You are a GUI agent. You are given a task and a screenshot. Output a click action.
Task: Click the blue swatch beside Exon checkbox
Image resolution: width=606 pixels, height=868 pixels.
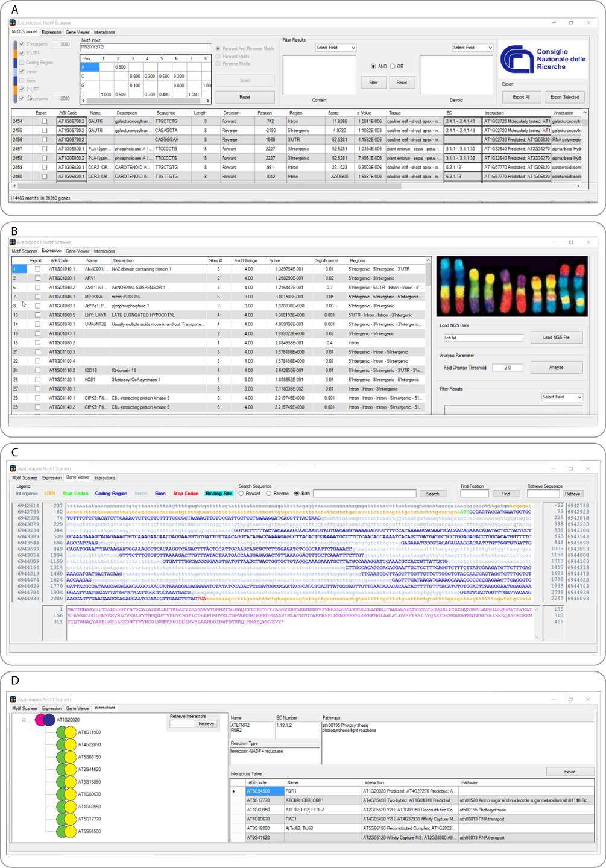click(15, 80)
